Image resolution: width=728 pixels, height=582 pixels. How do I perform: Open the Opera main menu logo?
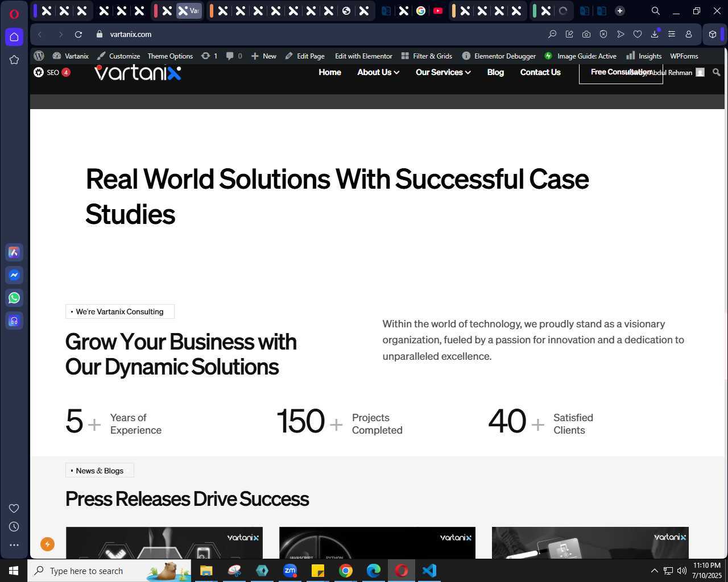(14, 14)
